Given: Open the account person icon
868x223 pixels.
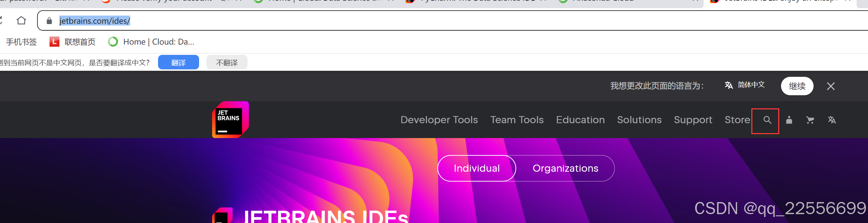Looking at the screenshot, I should (x=789, y=120).
